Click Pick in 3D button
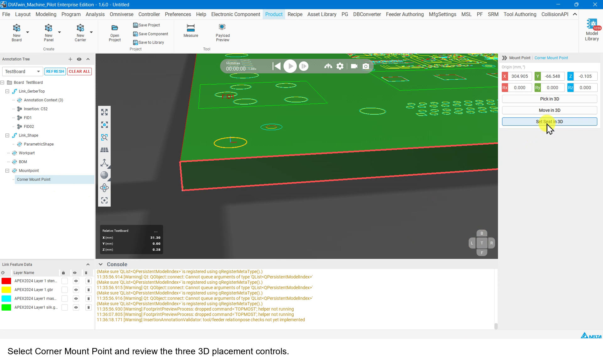Viewport: 603px width, 364px height. pos(549,99)
